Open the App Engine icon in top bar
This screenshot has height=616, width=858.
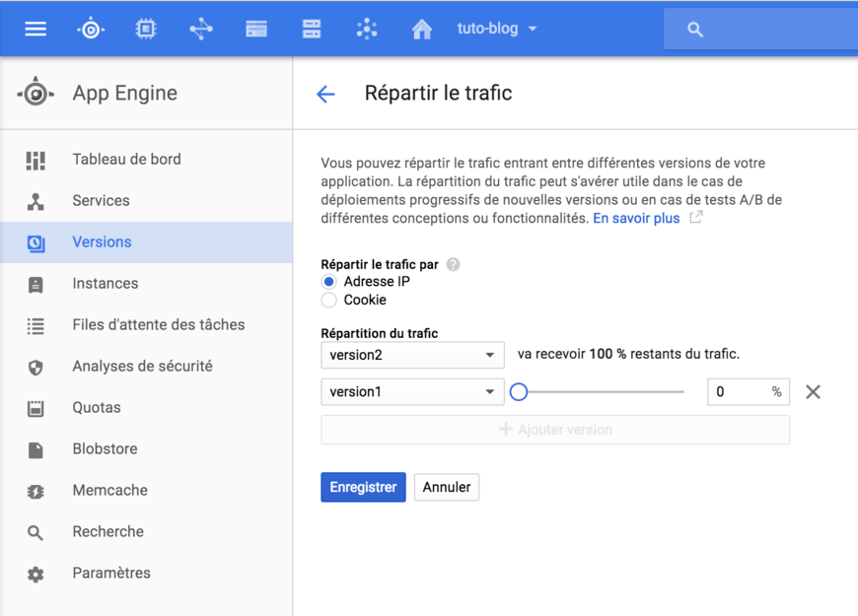point(91,29)
